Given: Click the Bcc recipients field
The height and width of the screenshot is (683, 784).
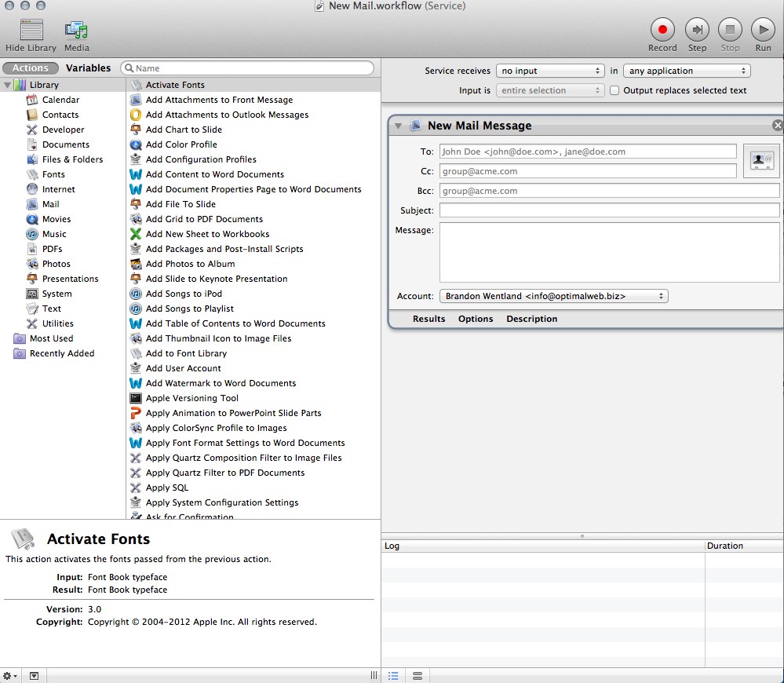Looking at the screenshot, I should [610, 191].
